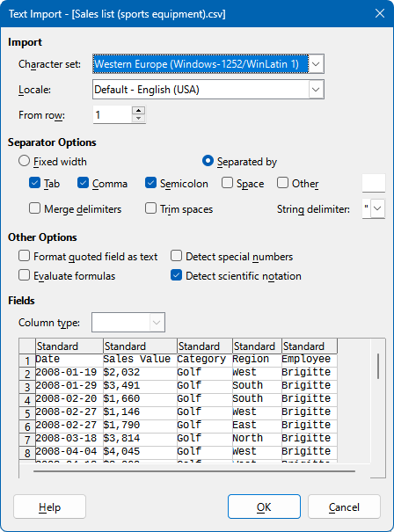Click the $1,146 cell in row 5
394x532 pixels.
(x=140, y=412)
